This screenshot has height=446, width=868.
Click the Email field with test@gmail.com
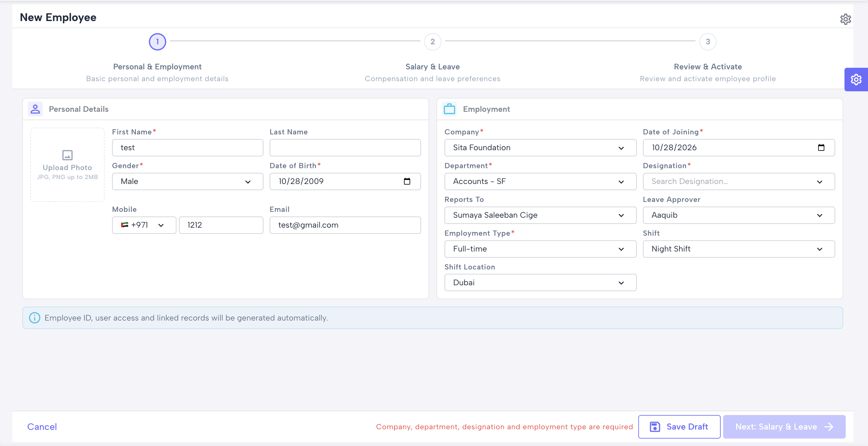click(x=345, y=225)
